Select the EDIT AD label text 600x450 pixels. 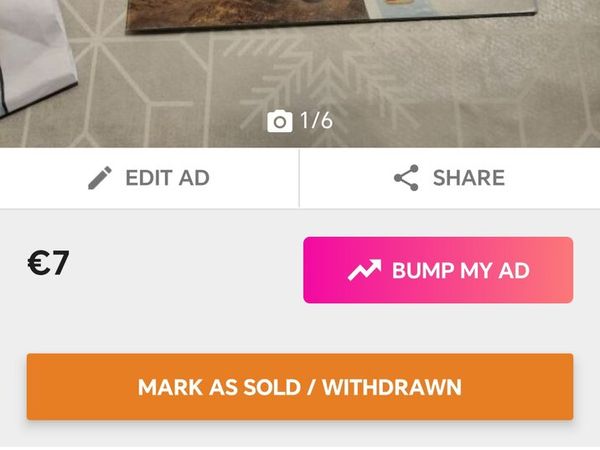(168, 178)
